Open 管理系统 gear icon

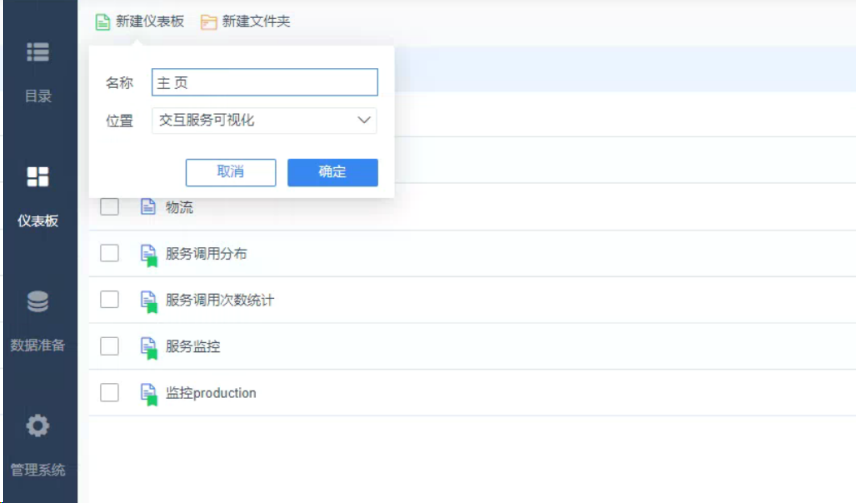click(38, 426)
